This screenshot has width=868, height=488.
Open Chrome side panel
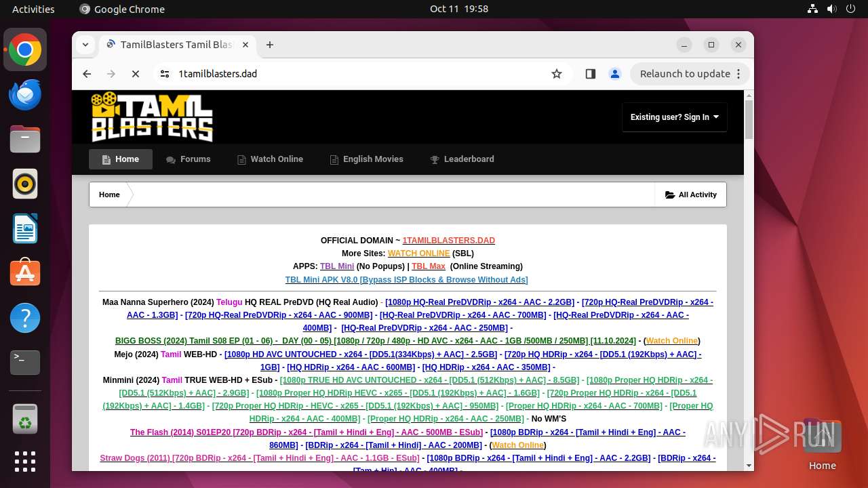(x=590, y=74)
